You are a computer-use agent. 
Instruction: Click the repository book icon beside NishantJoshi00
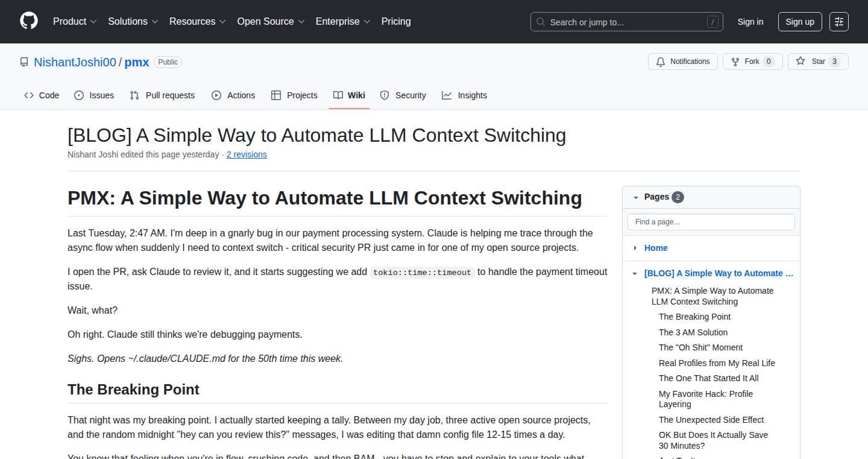24,62
